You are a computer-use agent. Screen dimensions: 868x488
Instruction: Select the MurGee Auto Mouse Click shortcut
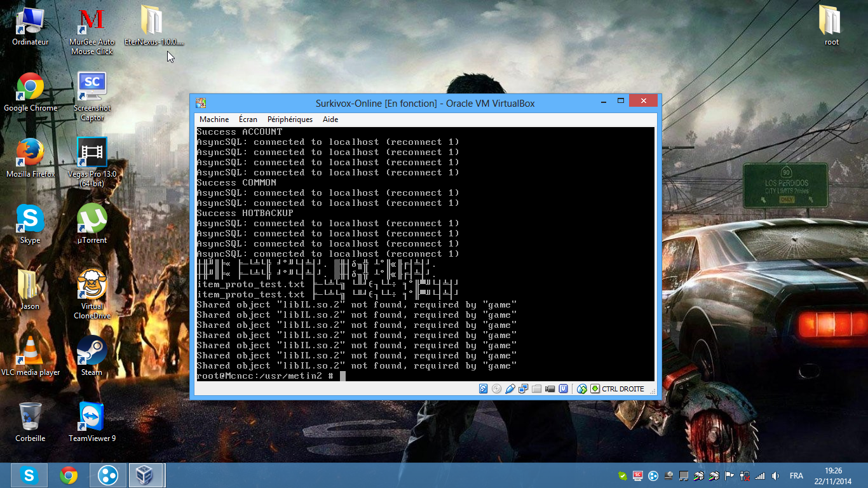92,30
